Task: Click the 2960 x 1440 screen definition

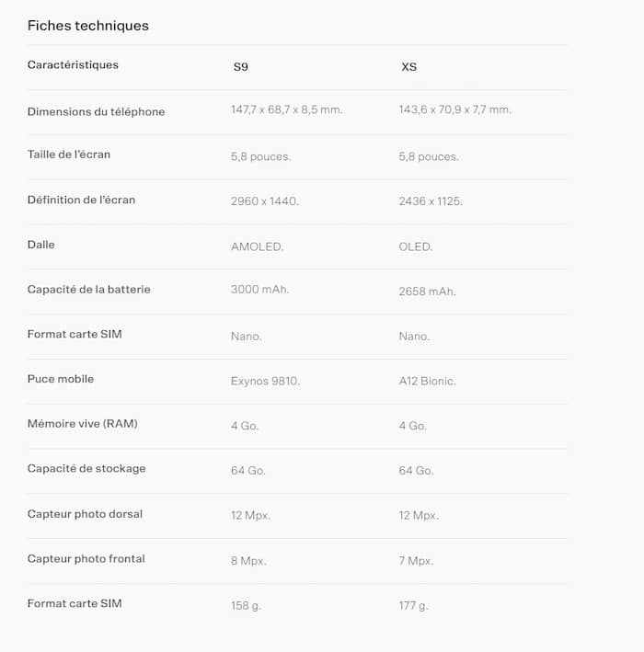Action: point(264,200)
